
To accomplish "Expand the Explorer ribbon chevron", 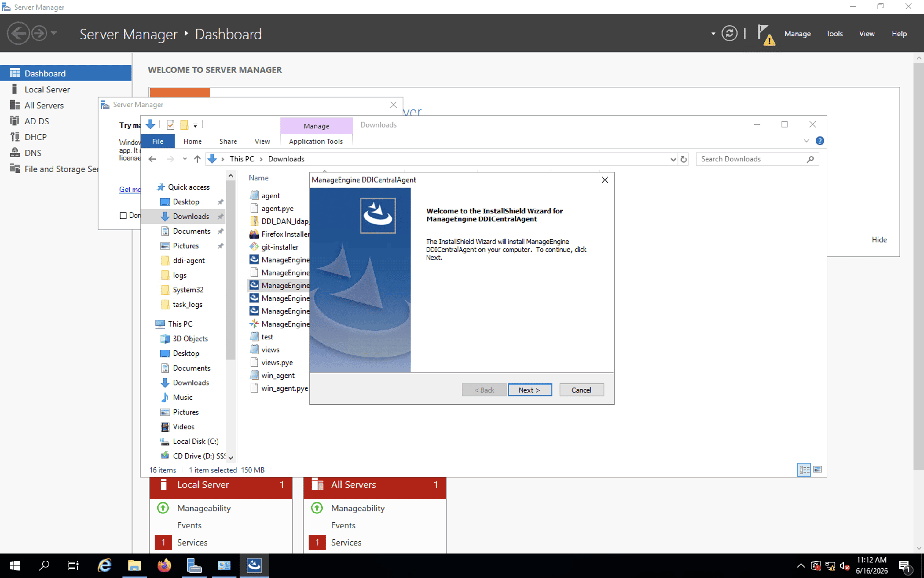I will pos(806,141).
